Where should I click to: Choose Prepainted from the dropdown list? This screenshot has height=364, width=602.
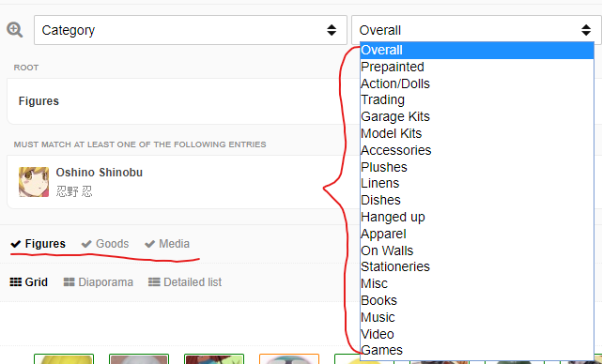pos(477,67)
